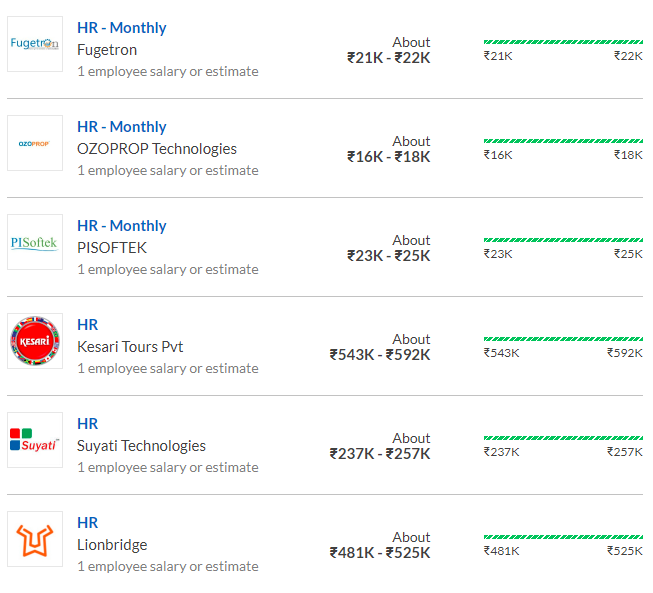The width and height of the screenshot is (653, 593).
Task: Click the PISOFTEK company name text
Action: click(112, 248)
